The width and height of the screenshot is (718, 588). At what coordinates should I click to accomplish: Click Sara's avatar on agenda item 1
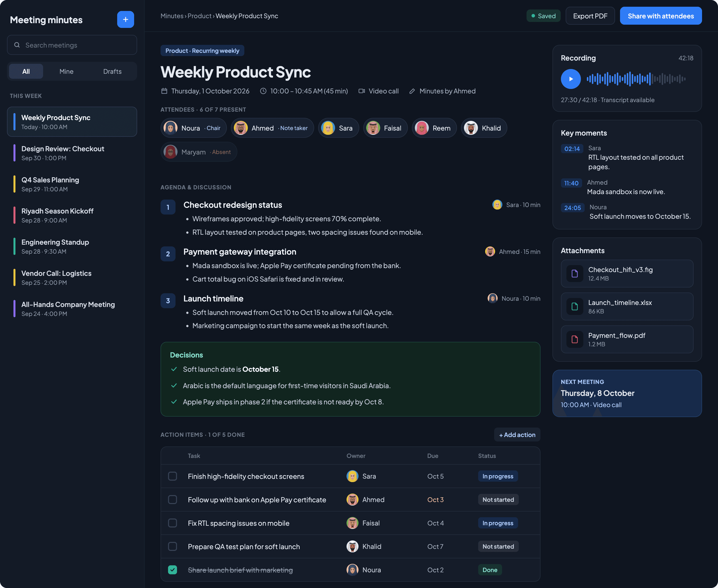497,205
